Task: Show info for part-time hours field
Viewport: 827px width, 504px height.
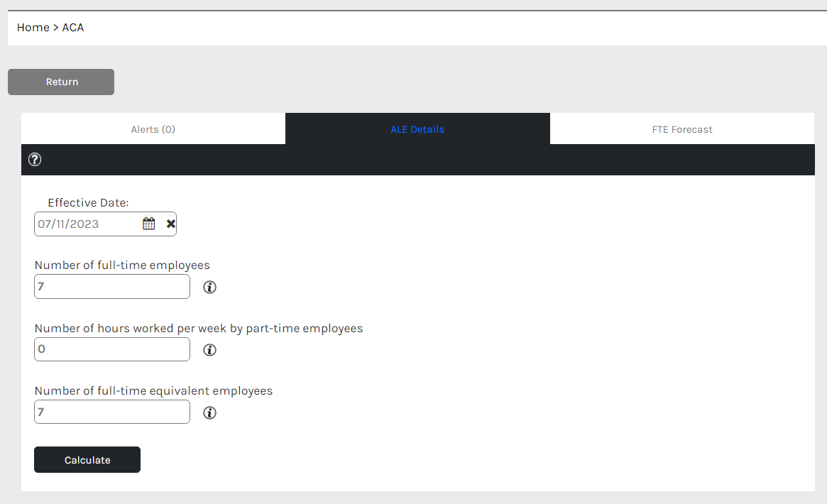Action: [x=210, y=350]
